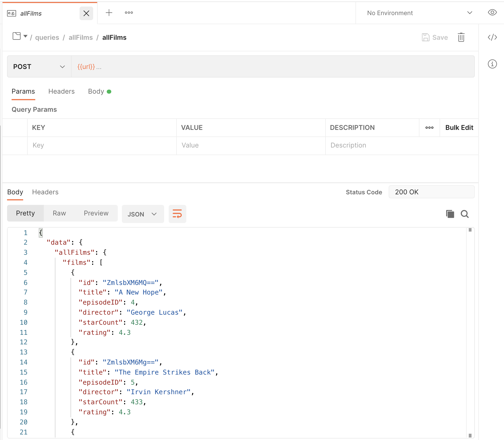504x440 pixels.
Task: Delete example with the trash icon
Action: click(461, 38)
